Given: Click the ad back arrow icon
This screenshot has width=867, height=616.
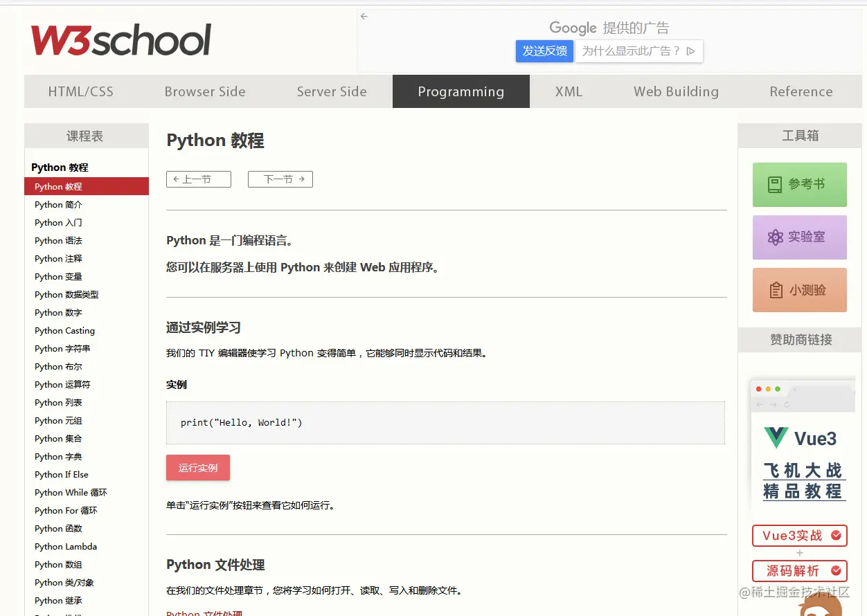Looking at the screenshot, I should (364, 17).
